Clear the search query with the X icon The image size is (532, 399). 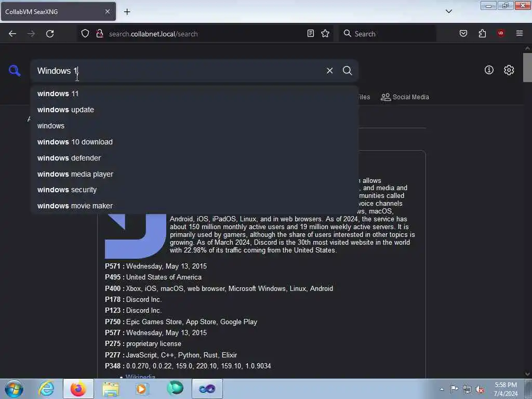(x=329, y=71)
